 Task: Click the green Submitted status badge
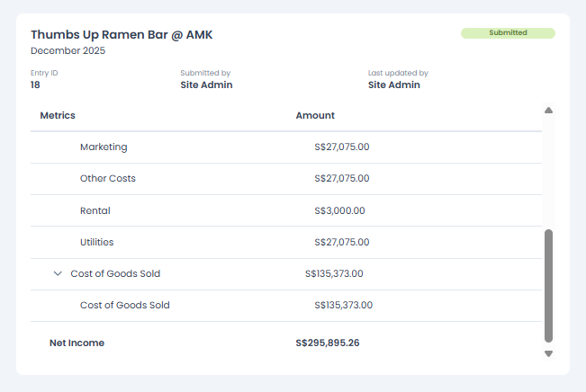coord(508,33)
